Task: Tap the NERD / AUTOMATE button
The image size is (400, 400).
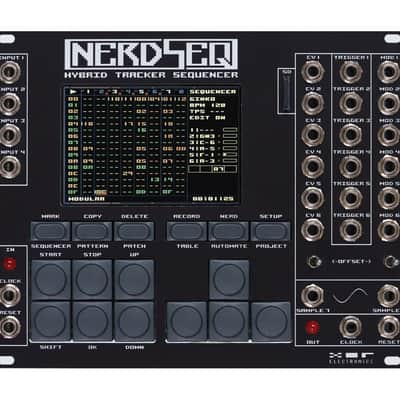Action: pos(228,231)
